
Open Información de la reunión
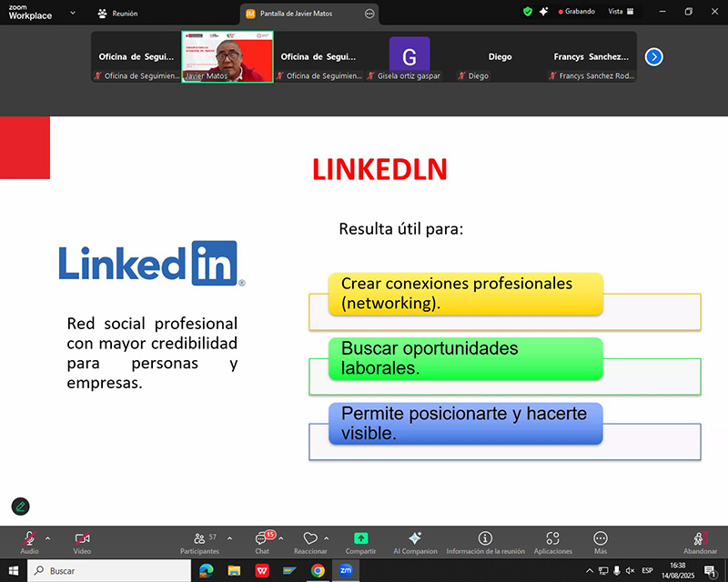485,542
